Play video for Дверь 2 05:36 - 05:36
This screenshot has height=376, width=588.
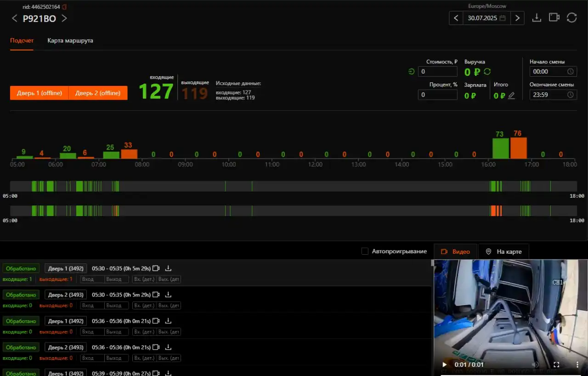156,347
